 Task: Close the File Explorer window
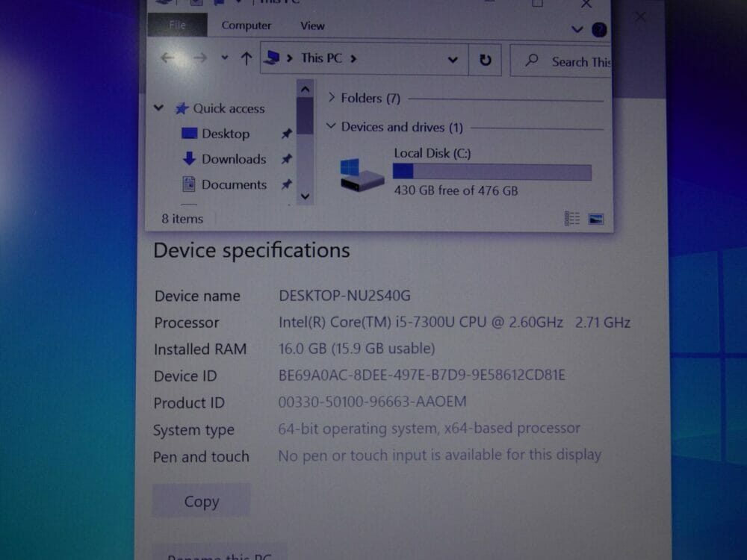586,4
